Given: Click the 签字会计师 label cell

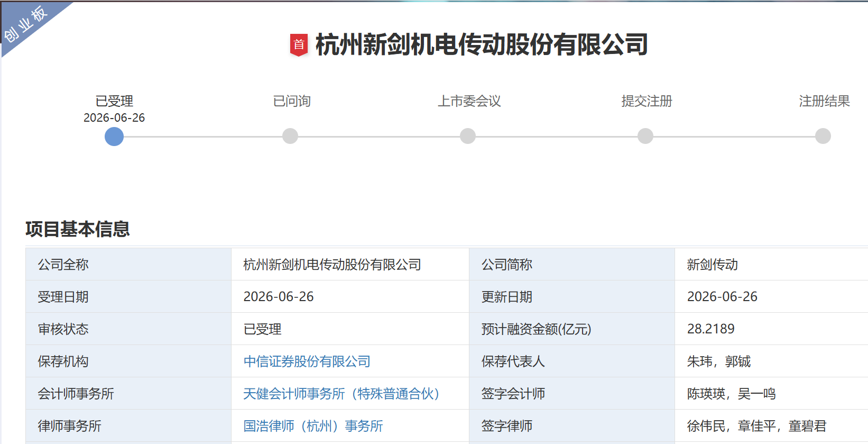Looking at the screenshot, I should pyautogui.click(x=572, y=394).
